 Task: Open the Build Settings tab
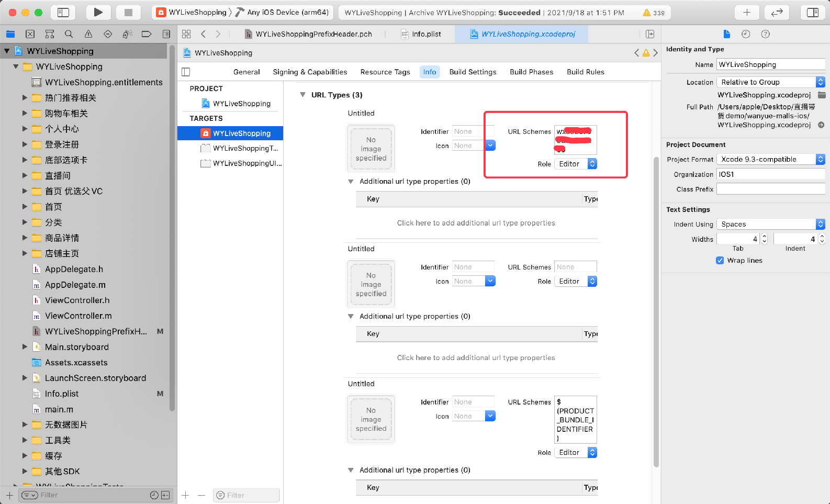coord(473,72)
